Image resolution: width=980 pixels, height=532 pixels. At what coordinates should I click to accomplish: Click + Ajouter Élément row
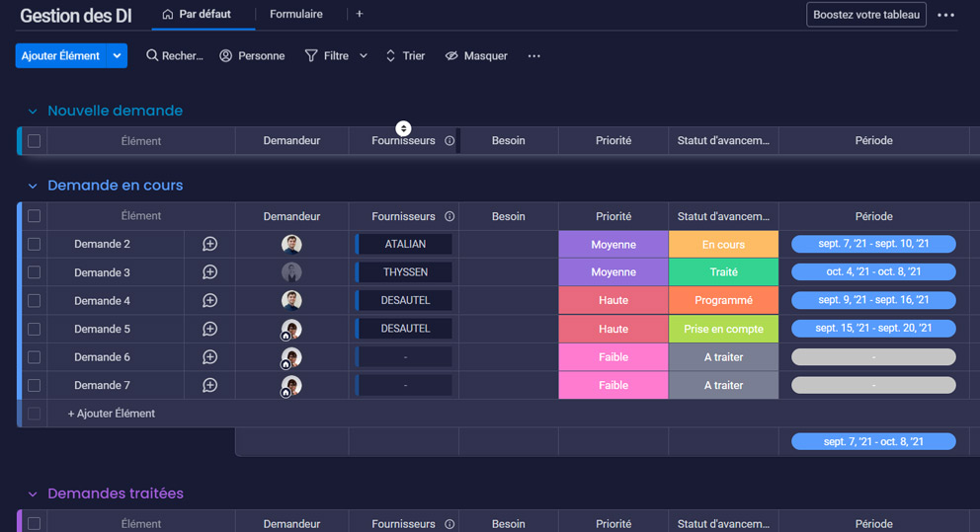tap(112, 414)
